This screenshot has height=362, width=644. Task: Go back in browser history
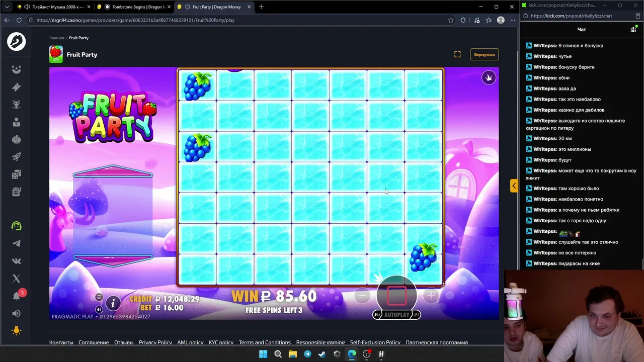click(7, 20)
